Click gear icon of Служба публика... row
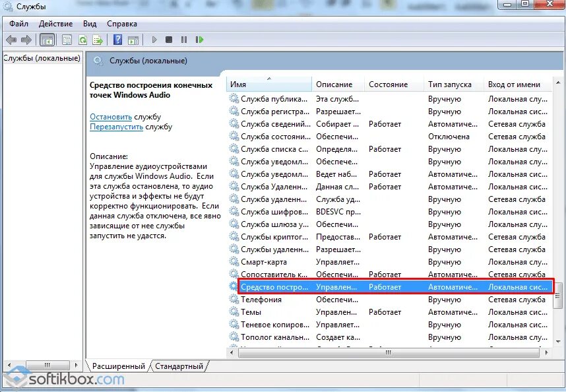Screen dimensions: 566x392 234,98
